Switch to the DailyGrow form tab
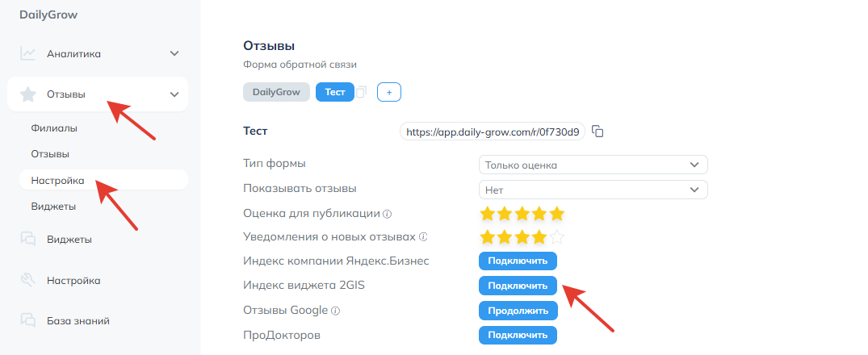 [x=276, y=92]
